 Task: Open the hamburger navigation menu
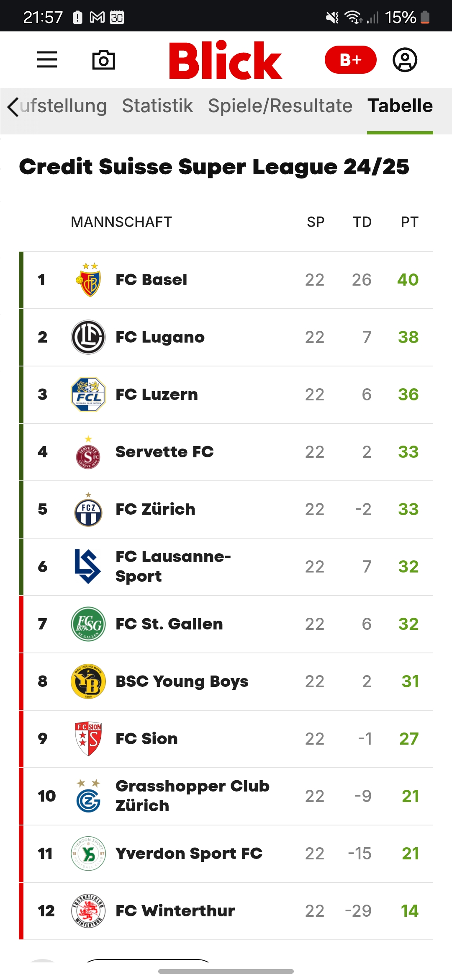click(47, 59)
